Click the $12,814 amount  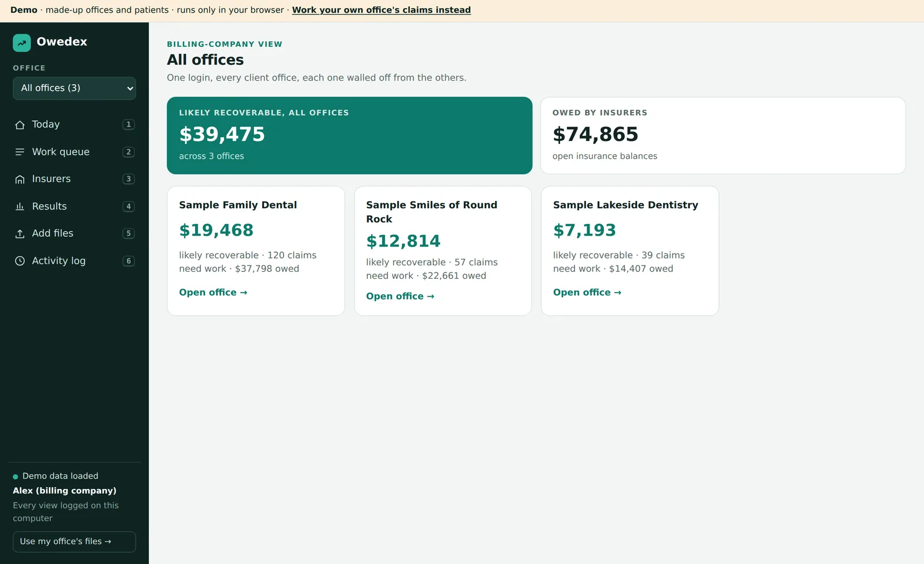click(x=403, y=241)
